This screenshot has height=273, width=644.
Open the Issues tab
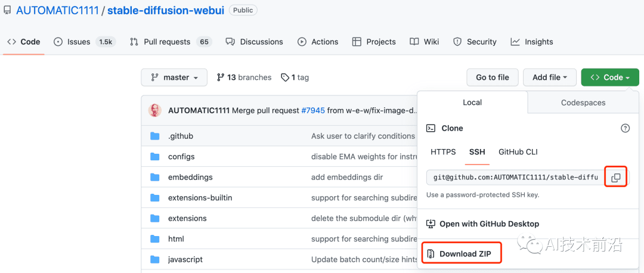(x=79, y=42)
